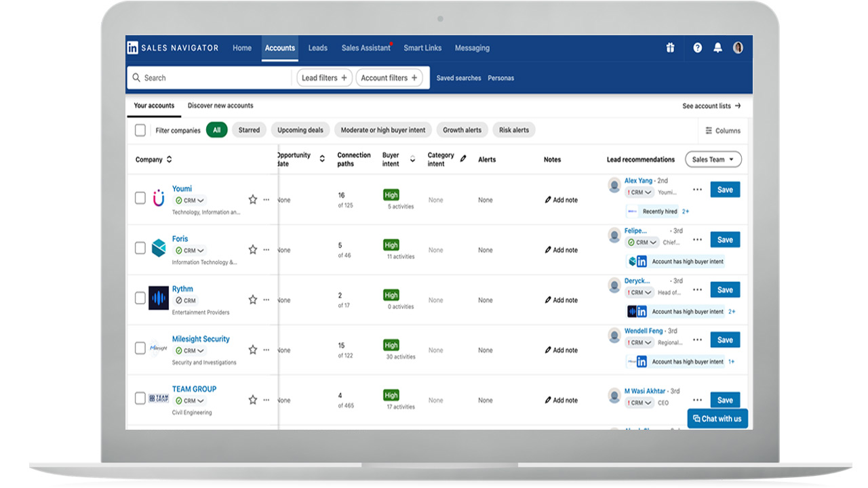
Task: Open more options for Youmi company
Action: pos(267,200)
